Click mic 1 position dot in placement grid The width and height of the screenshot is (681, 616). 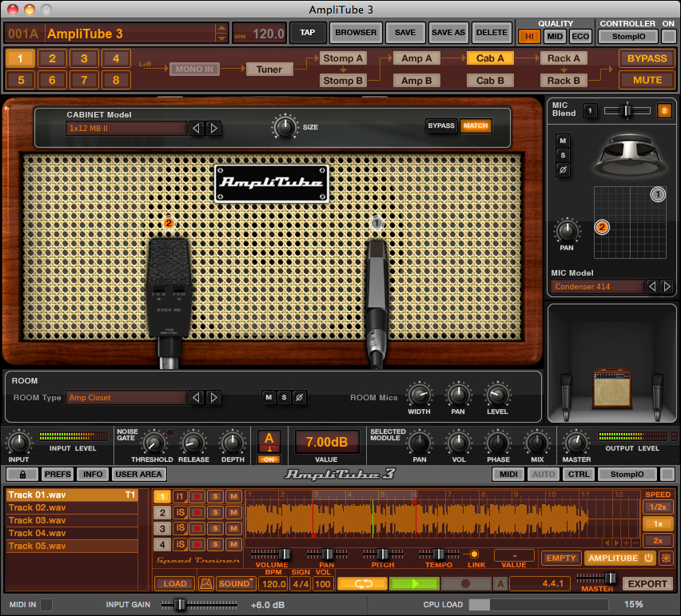pos(658,194)
